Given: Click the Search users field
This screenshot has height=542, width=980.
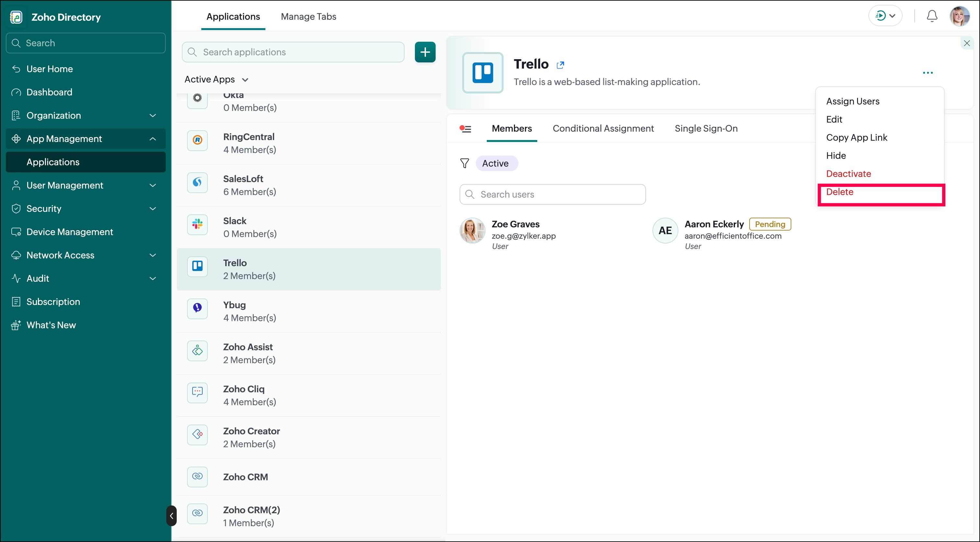Looking at the screenshot, I should click(x=552, y=194).
